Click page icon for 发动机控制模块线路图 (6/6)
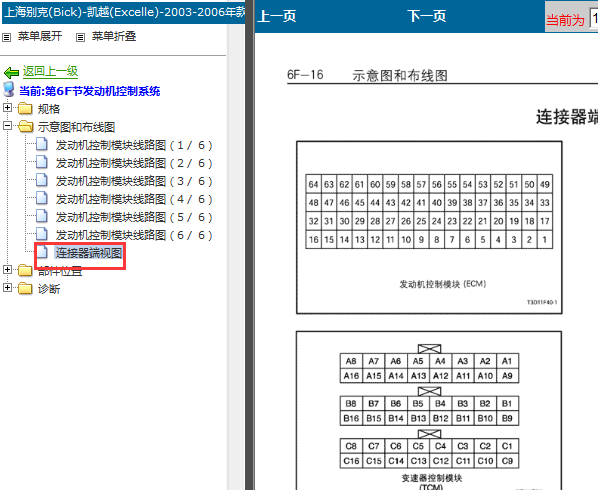This screenshot has width=598, height=490. click(x=42, y=234)
